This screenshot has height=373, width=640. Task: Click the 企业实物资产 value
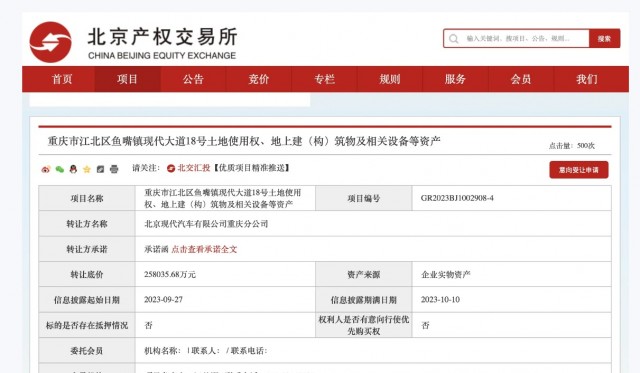(446, 275)
